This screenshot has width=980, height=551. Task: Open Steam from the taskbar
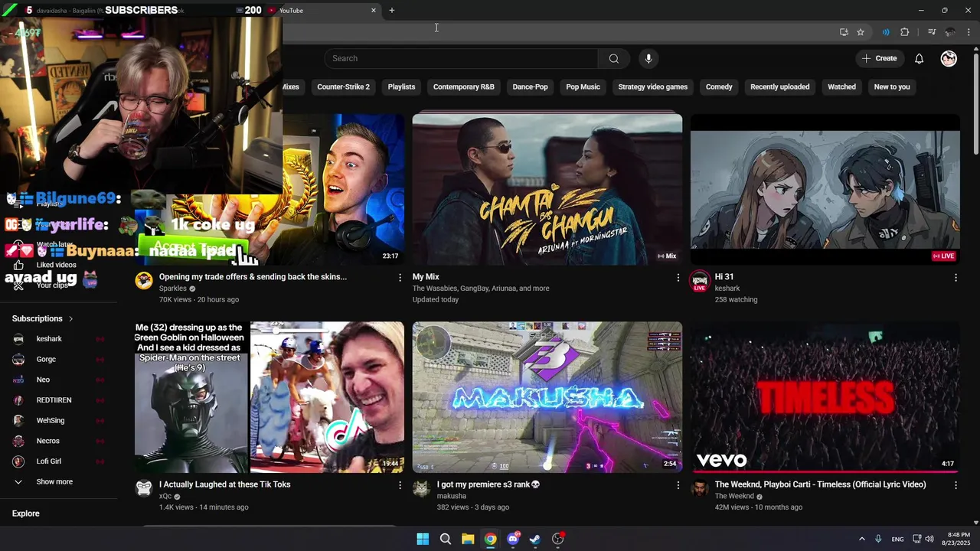535,539
